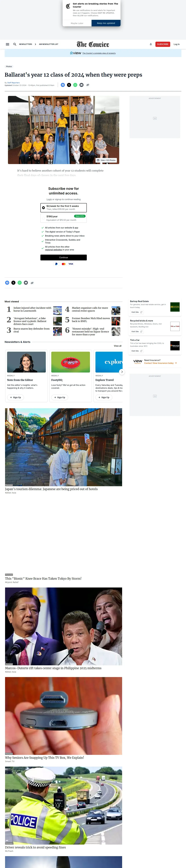Share on Facebook below the paywall
Image resolution: width=186 pixels, height=868 pixels.
pyautogui.click(x=7, y=283)
